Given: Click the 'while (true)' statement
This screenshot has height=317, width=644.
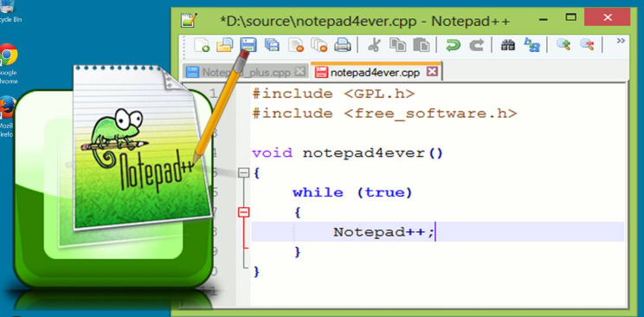Looking at the screenshot, I should 352,193.
